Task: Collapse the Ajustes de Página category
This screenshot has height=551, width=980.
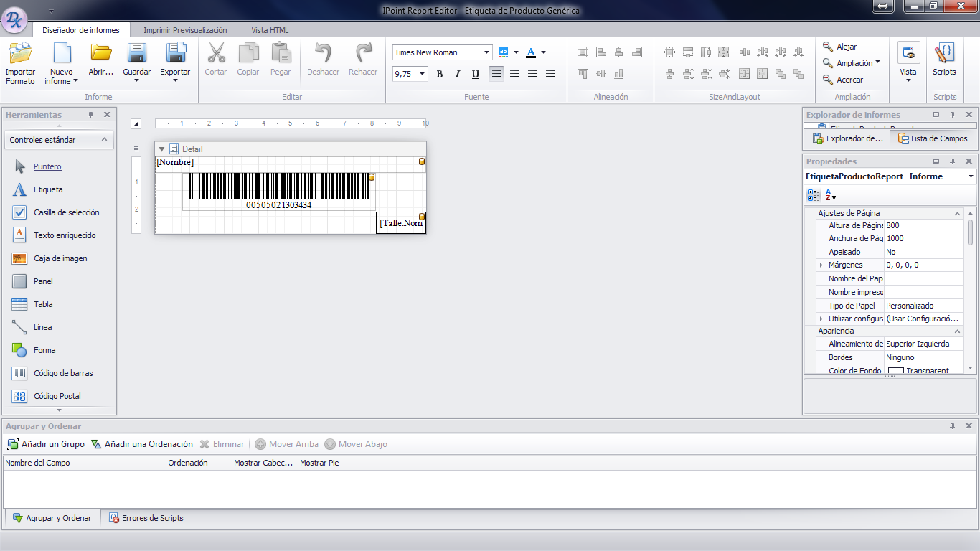Action: click(958, 214)
